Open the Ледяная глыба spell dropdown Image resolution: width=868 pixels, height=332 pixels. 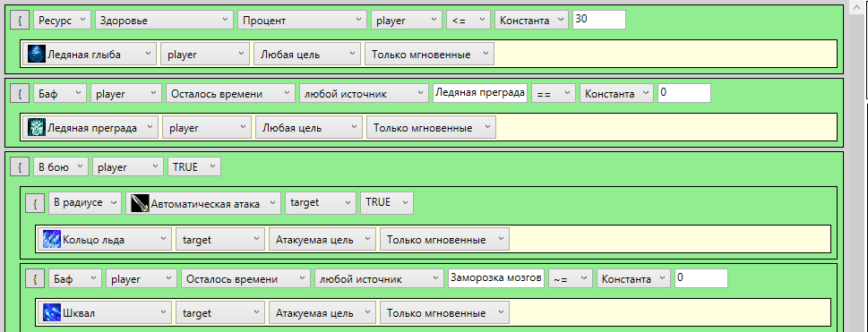click(90, 55)
